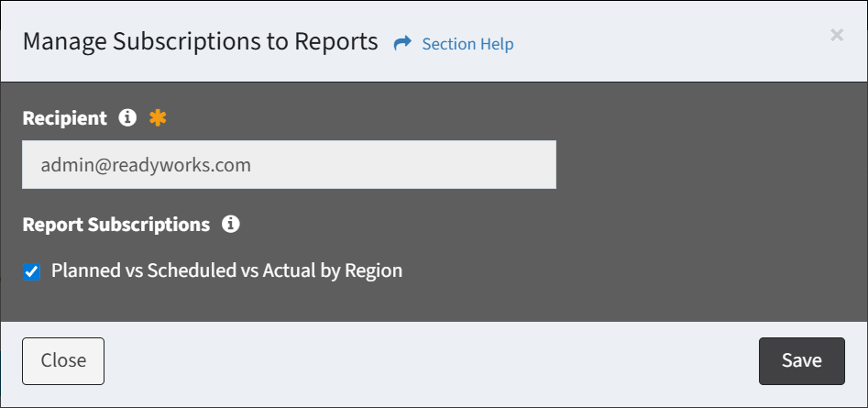Screen dimensions: 868x408
Task: Click the word Region in checkbox label
Action: pos(373,270)
